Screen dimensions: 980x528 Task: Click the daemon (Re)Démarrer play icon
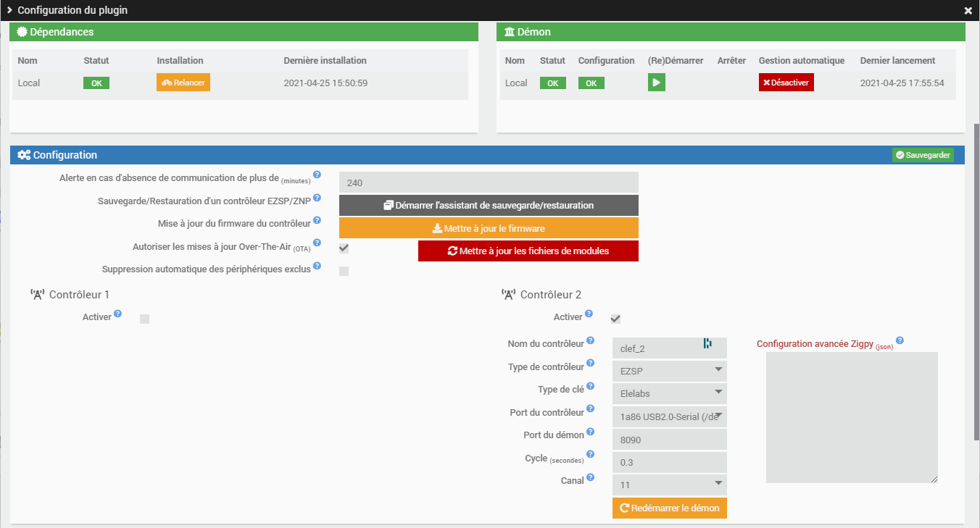(657, 83)
